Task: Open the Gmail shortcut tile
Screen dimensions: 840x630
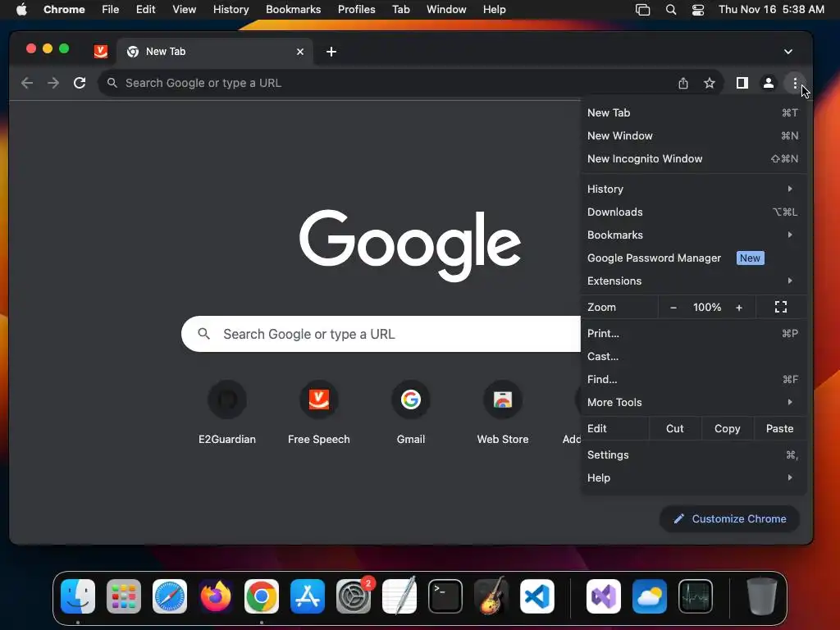Action: coord(411,413)
